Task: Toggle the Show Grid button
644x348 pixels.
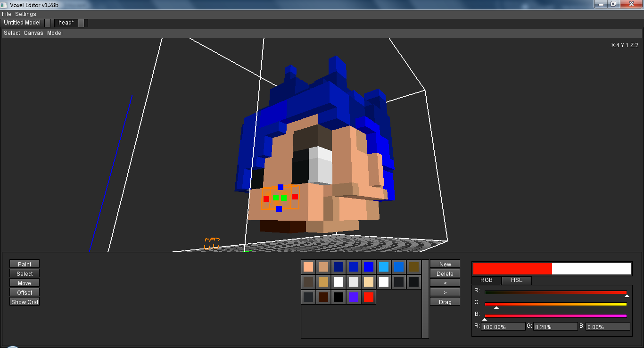Action: (x=25, y=302)
